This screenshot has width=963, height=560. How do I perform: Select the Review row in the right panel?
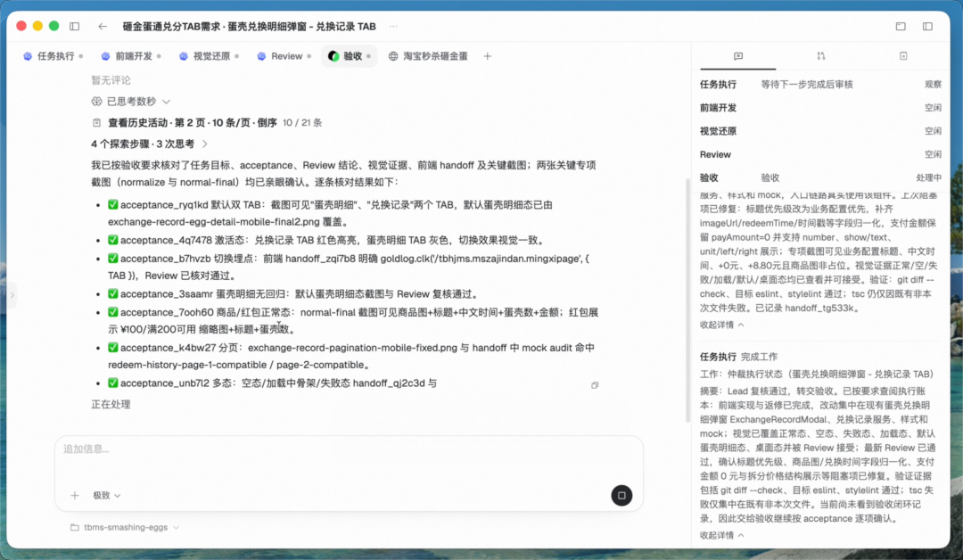coord(820,155)
